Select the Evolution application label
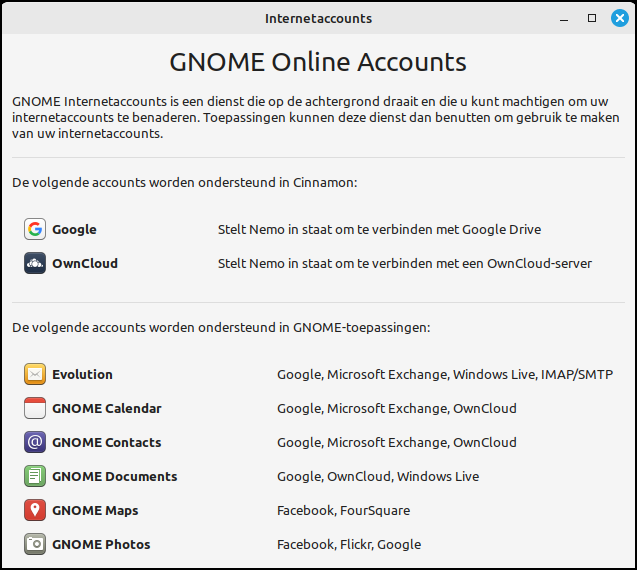Image resolution: width=637 pixels, height=570 pixels. click(x=82, y=374)
